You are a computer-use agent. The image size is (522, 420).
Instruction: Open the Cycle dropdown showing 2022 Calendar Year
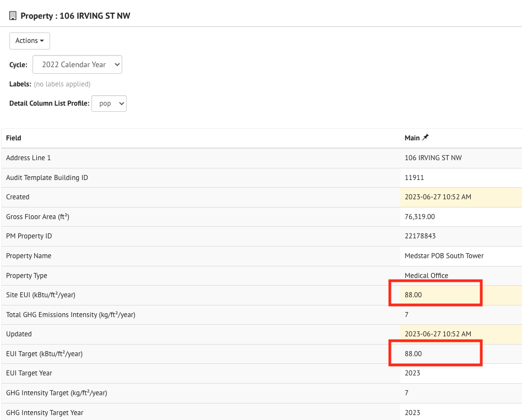pyautogui.click(x=77, y=64)
